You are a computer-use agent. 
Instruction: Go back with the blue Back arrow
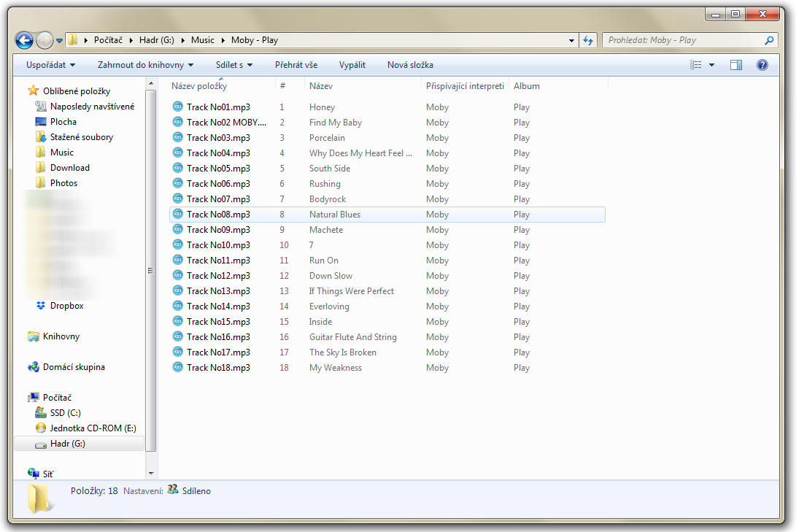click(x=24, y=40)
